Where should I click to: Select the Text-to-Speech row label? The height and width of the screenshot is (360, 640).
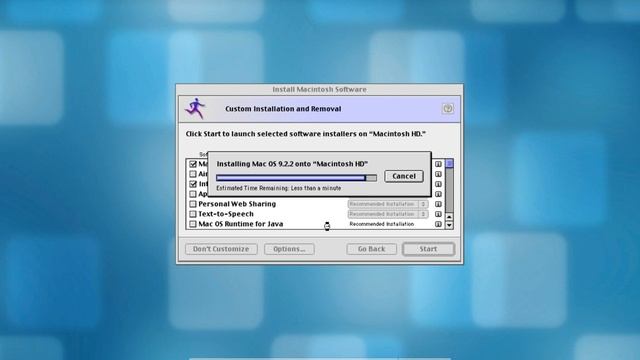226,214
